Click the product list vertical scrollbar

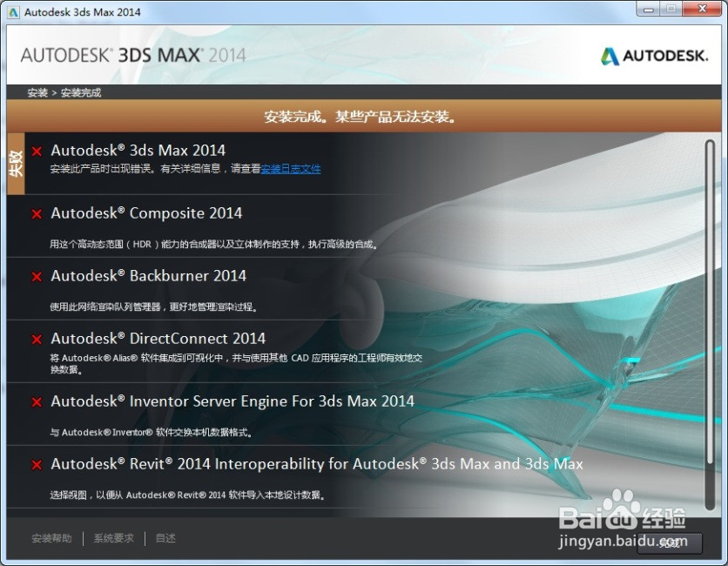pos(709,325)
